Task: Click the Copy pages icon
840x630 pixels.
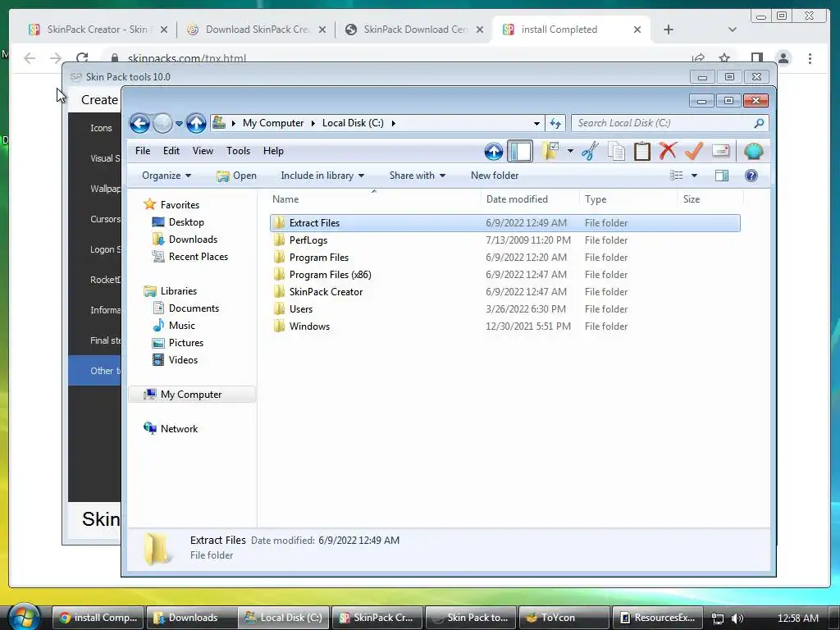Action: (x=616, y=152)
